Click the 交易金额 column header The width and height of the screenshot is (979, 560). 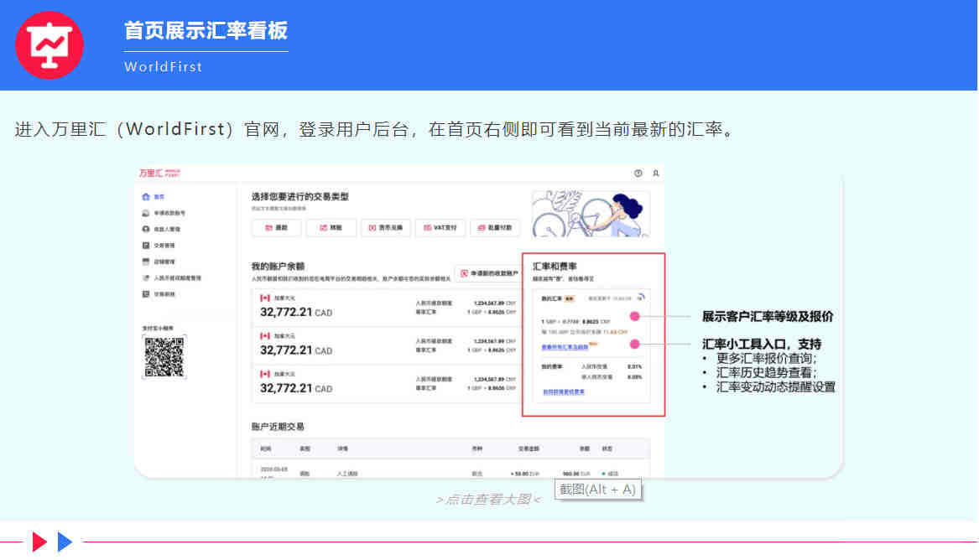pyautogui.click(x=529, y=449)
